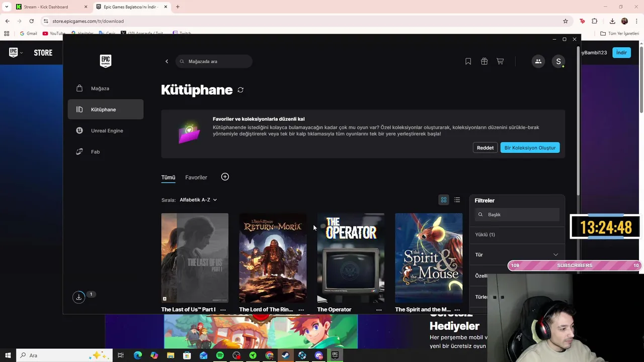Open the YouTube bookmark
Image resolution: width=644 pixels, height=362 pixels.
click(x=54, y=33)
